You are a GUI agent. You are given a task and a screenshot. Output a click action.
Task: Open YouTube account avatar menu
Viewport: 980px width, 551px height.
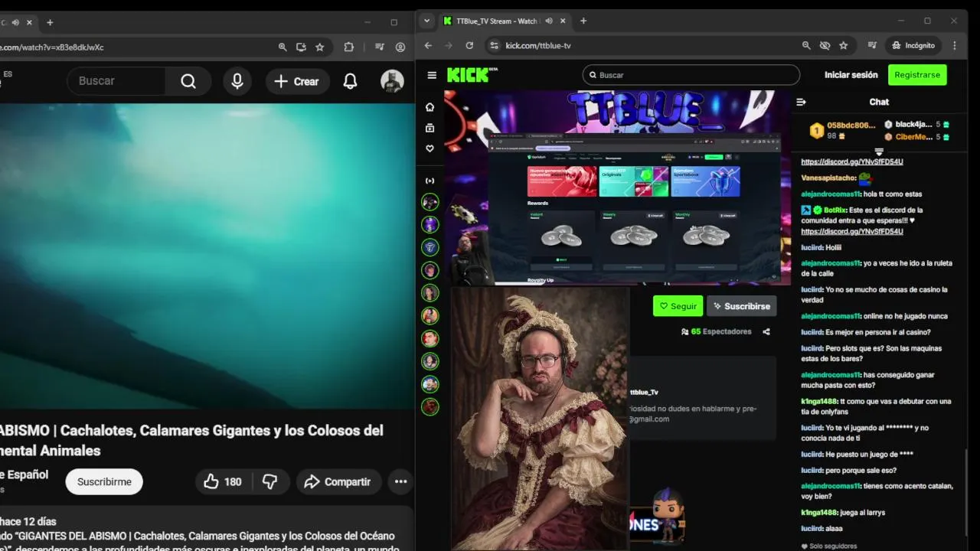click(x=392, y=81)
